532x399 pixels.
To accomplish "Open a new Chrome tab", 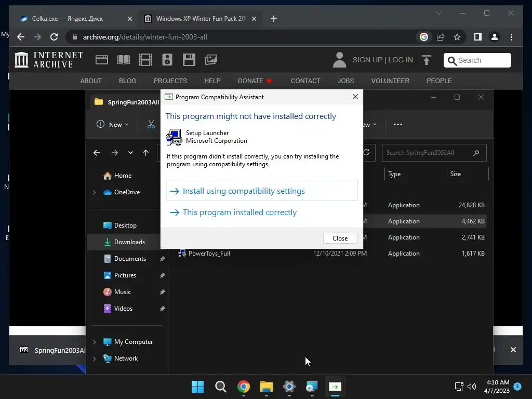I will 273,19.
